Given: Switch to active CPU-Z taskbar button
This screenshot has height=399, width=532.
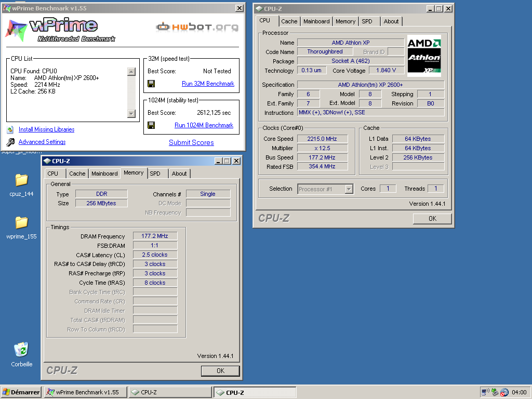Looking at the screenshot, I should (x=255, y=392).
